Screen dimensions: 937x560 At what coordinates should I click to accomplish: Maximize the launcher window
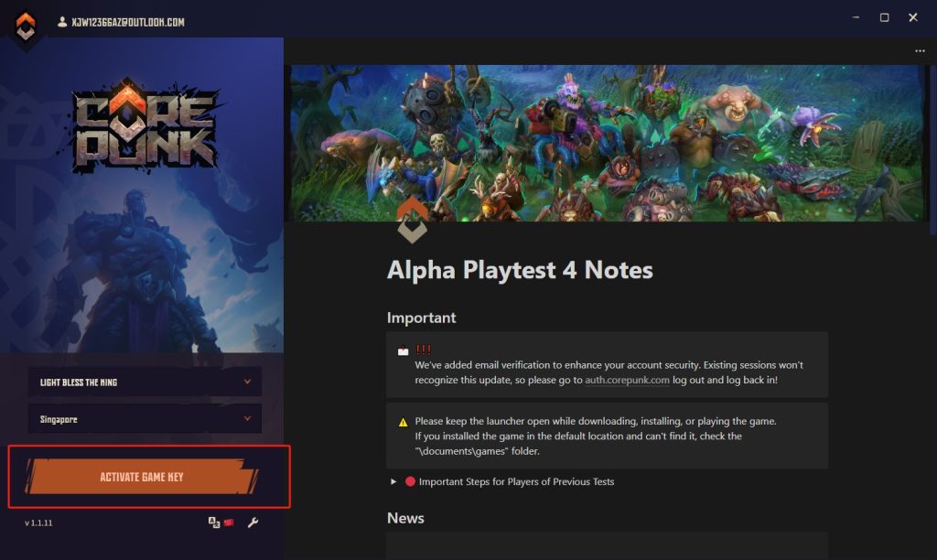click(885, 17)
